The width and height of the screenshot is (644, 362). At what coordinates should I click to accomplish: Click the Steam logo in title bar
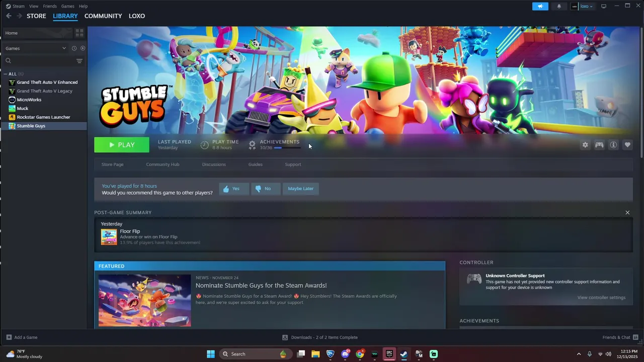point(8,6)
